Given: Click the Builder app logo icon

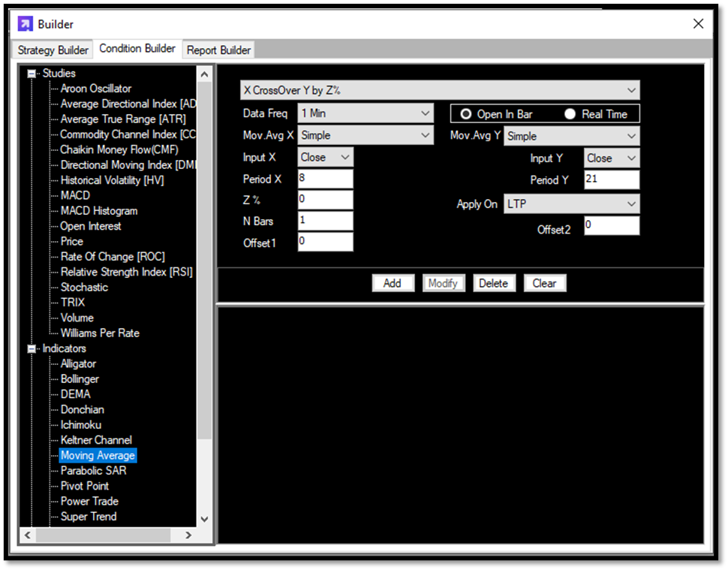Looking at the screenshot, I should click(x=25, y=24).
